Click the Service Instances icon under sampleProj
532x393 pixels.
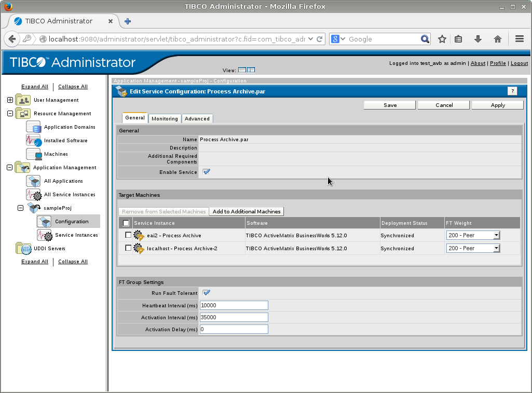click(x=45, y=235)
